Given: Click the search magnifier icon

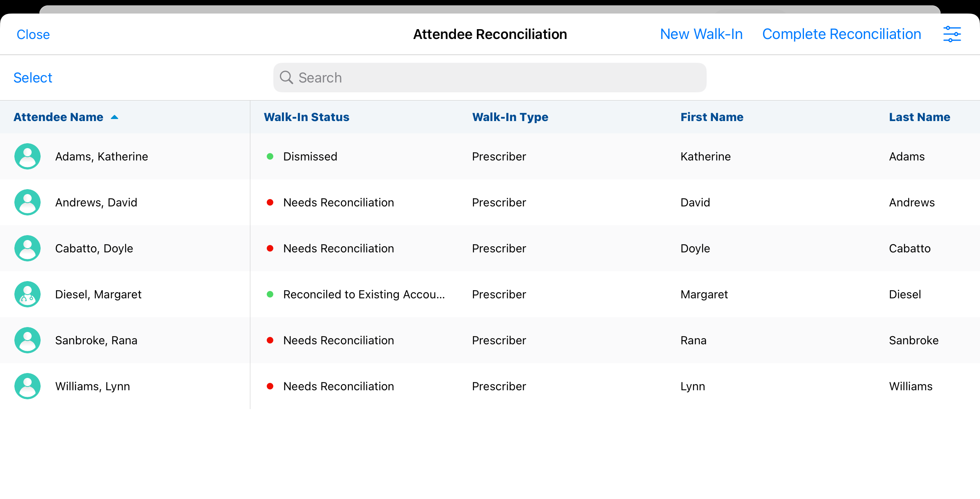Looking at the screenshot, I should coord(286,78).
